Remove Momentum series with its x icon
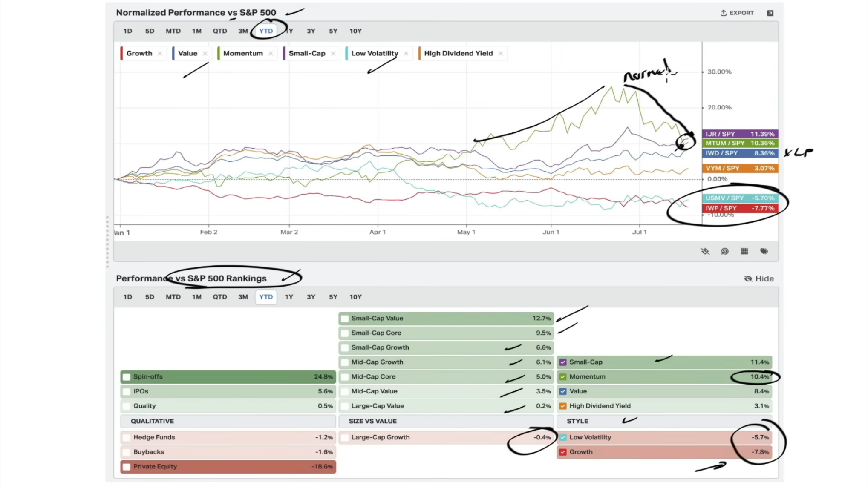Viewport: 868px width, 488px height. pyautogui.click(x=271, y=53)
